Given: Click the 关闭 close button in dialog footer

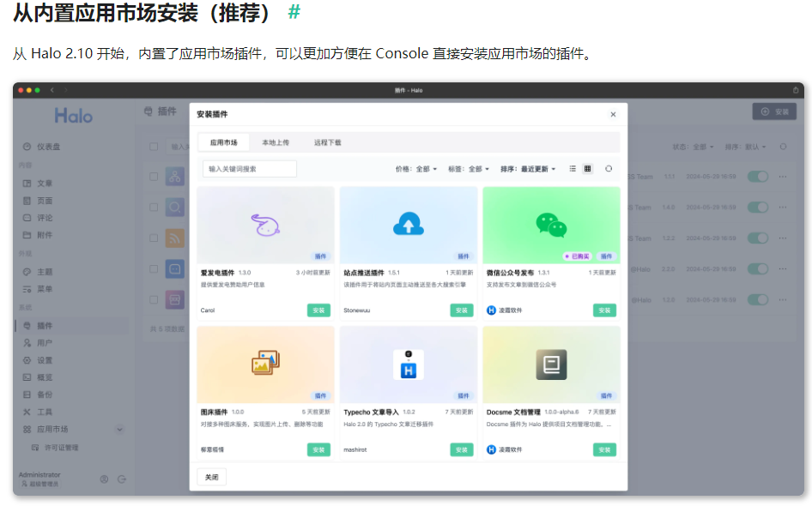Looking at the screenshot, I should 212,477.
